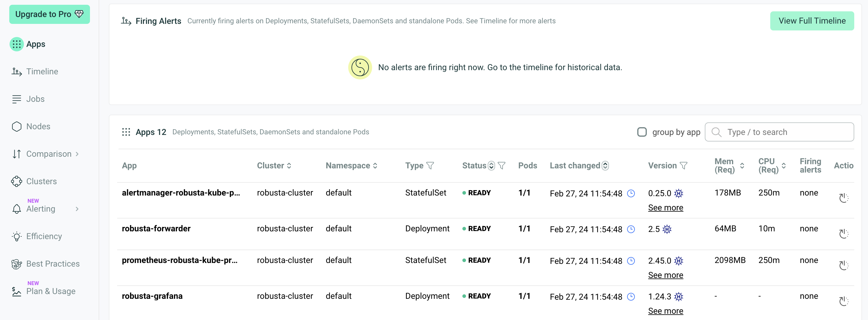Open the Timeline page from sidebar
868x320 pixels.
(x=42, y=72)
